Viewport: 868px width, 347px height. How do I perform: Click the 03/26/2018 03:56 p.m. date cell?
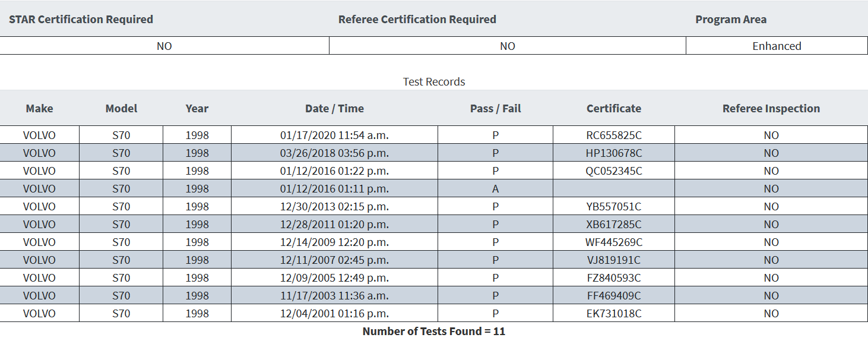pyautogui.click(x=334, y=153)
